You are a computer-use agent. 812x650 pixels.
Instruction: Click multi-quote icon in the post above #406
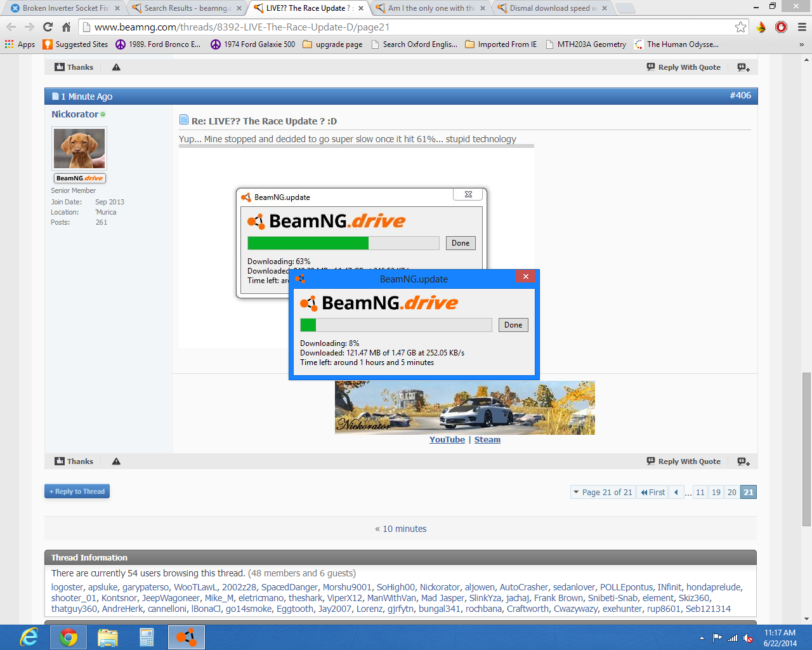coord(743,67)
